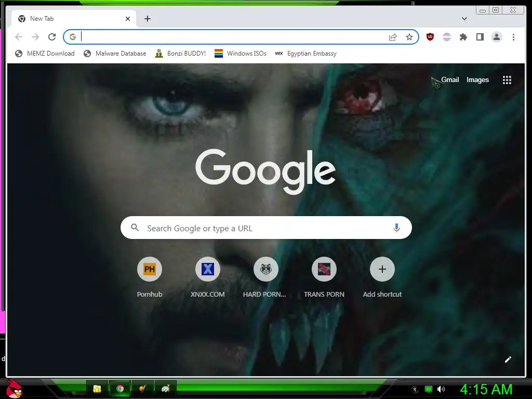Click the Google G icon in address bar

(x=73, y=37)
